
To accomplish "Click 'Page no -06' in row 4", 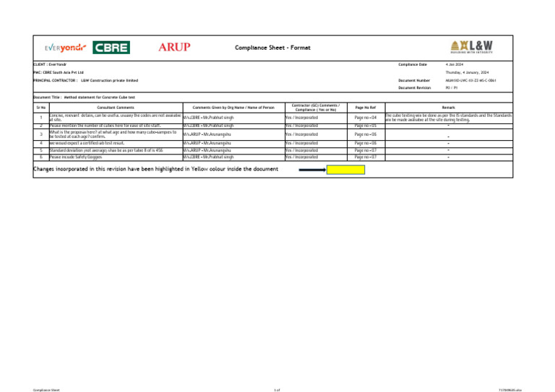I will point(366,143).
